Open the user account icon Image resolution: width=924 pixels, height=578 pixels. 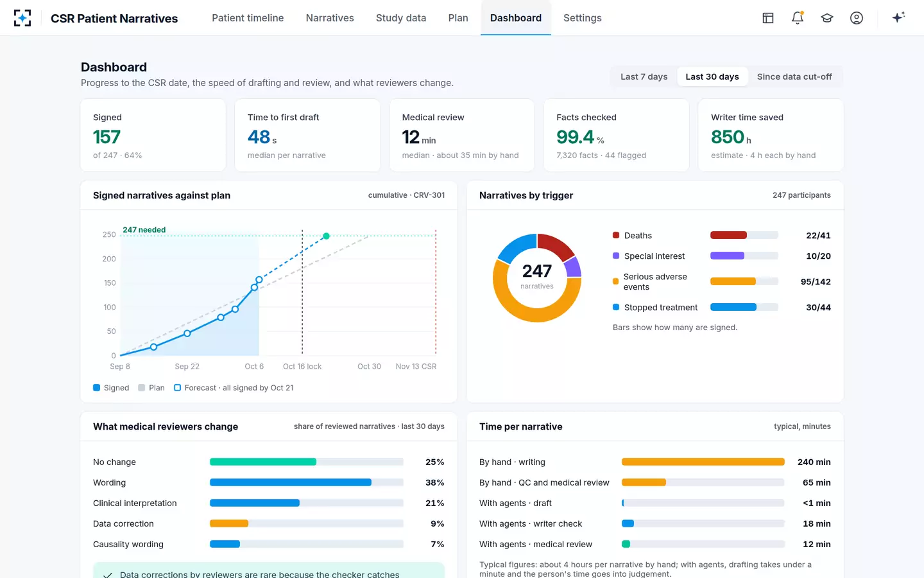pos(857,18)
